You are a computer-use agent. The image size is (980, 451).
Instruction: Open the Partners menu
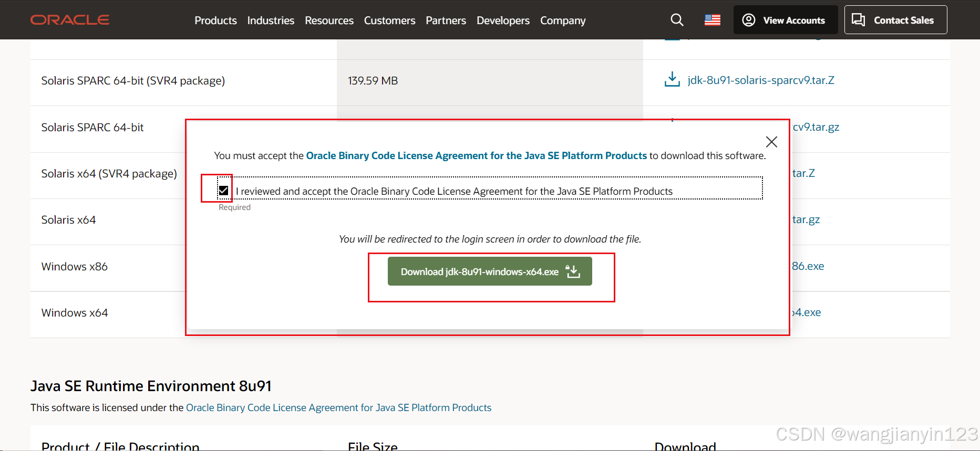pyautogui.click(x=446, y=20)
